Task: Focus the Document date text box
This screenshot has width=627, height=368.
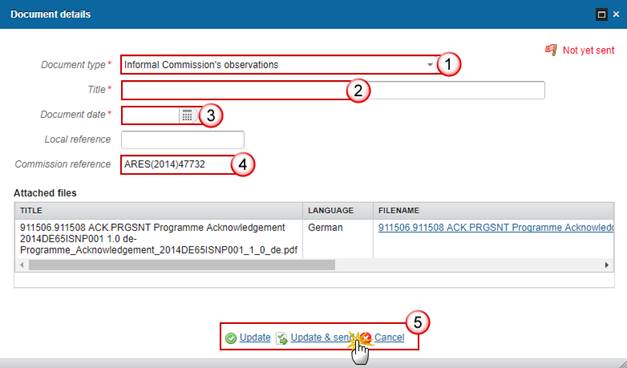Action: point(150,115)
